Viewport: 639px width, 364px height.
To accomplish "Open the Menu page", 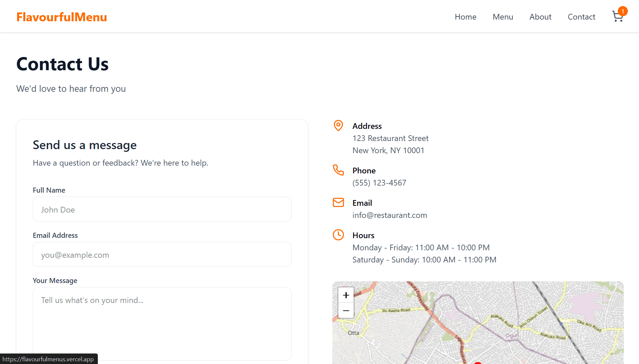I will pyautogui.click(x=503, y=17).
